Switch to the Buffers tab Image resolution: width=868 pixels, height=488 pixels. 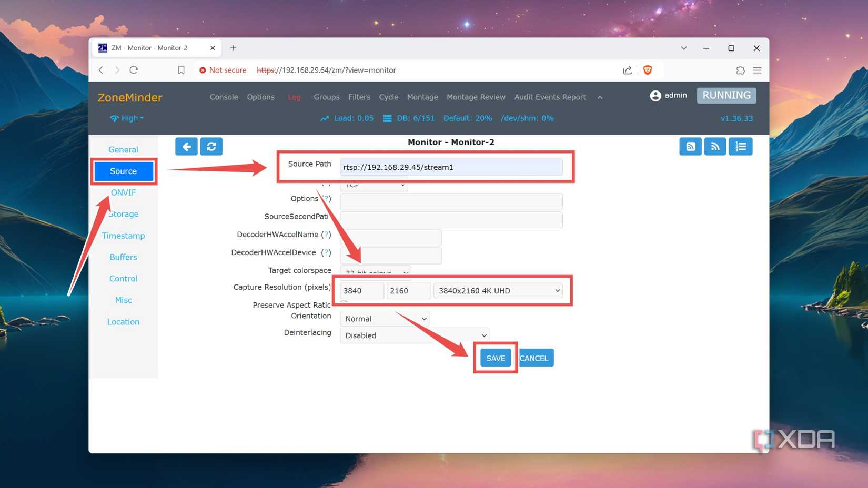(x=123, y=257)
